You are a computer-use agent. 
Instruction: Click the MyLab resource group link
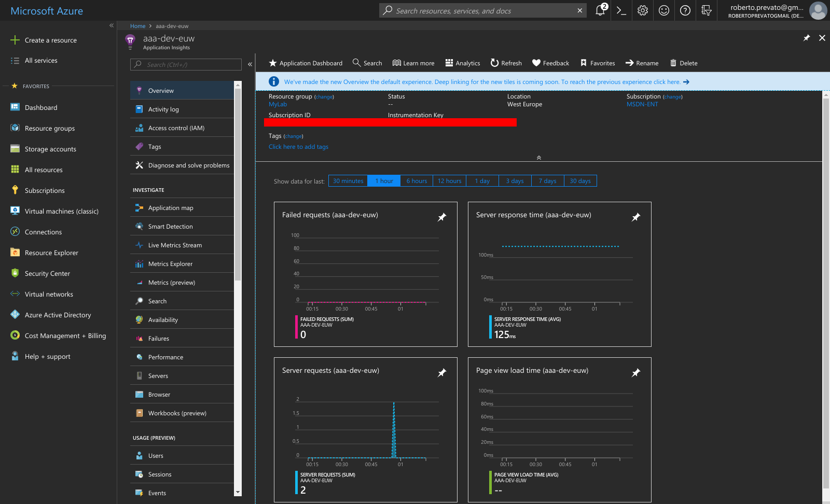278,104
